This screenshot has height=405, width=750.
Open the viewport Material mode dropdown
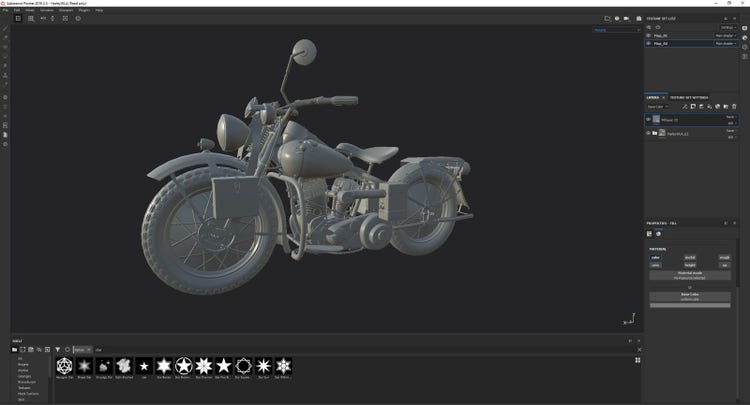(x=617, y=30)
